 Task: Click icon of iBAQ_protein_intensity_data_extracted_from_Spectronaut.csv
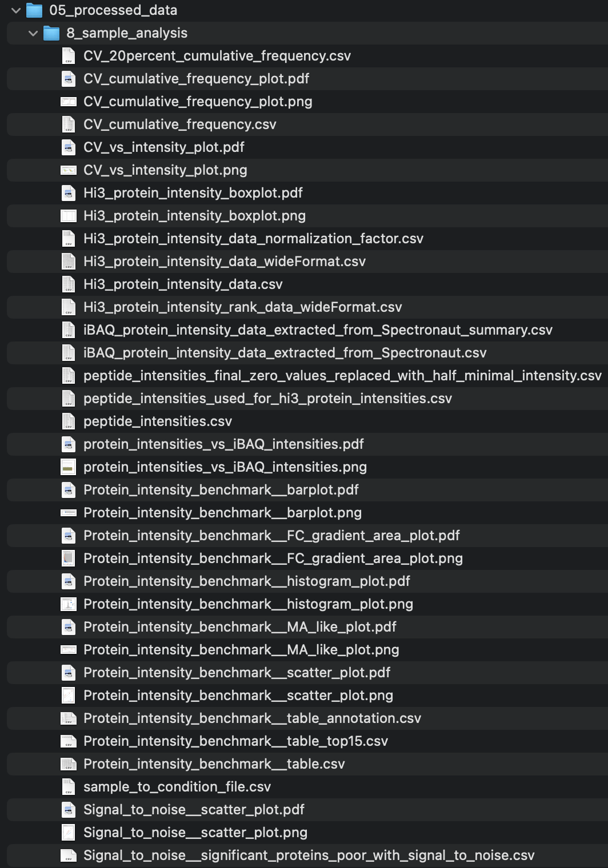pyautogui.click(x=69, y=353)
